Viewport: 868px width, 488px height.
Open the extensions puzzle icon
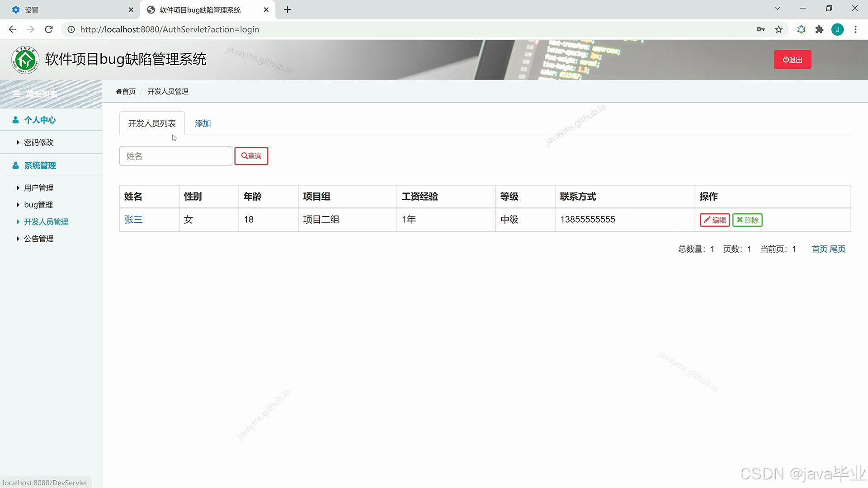click(x=819, y=29)
